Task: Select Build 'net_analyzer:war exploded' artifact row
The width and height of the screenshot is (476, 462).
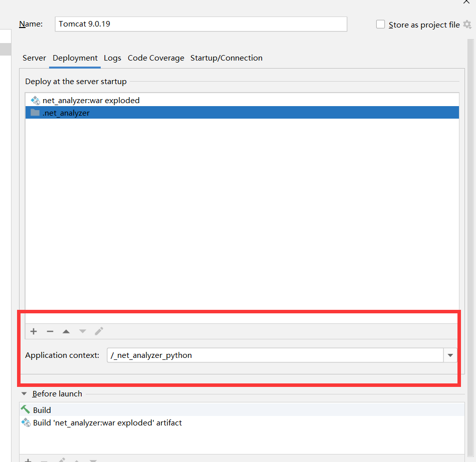Action: [242, 422]
